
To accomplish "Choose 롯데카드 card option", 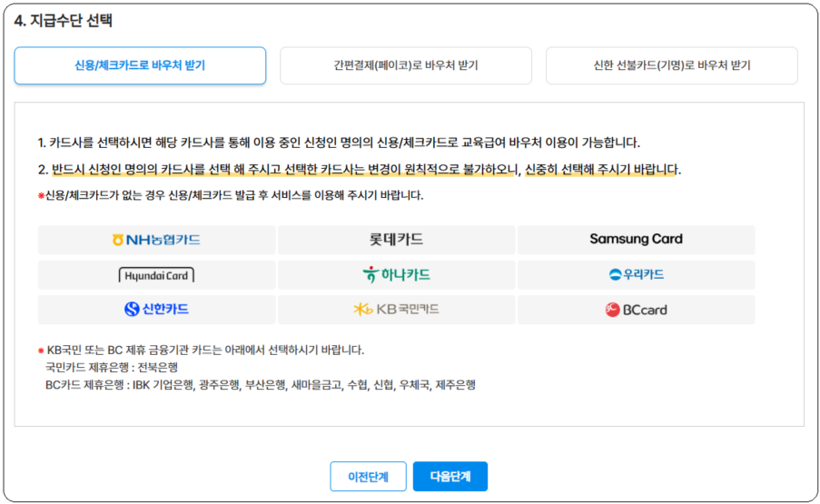I will (397, 240).
